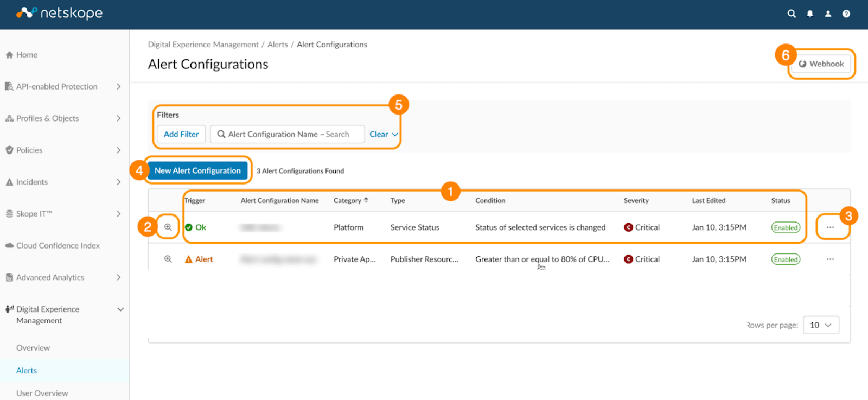Click the green Ok check icon

coord(189,227)
